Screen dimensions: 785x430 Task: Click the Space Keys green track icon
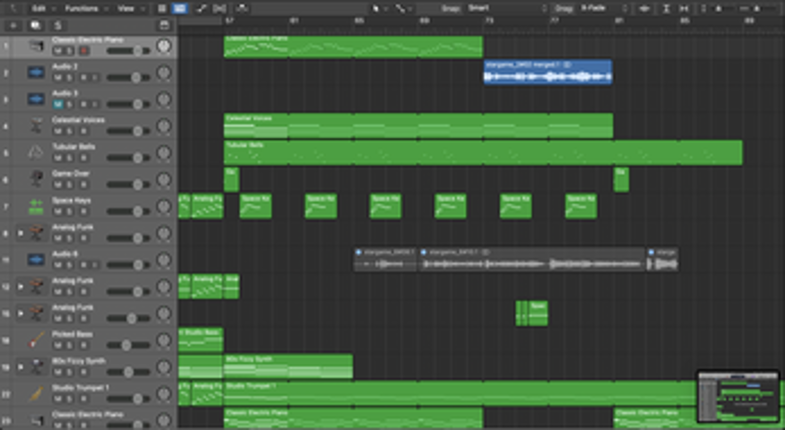[36, 206]
